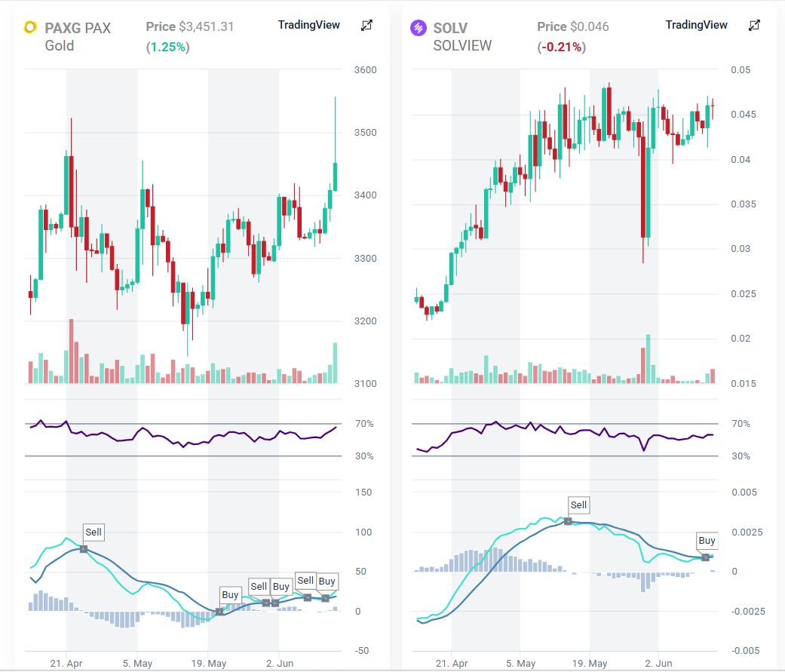
Task: Follow the TradingView link on SOLV card
Action: pyautogui.click(x=696, y=25)
